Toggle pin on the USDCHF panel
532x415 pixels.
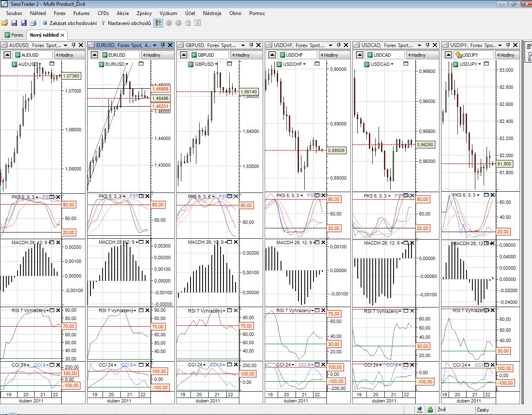pyautogui.click(x=339, y=45)
